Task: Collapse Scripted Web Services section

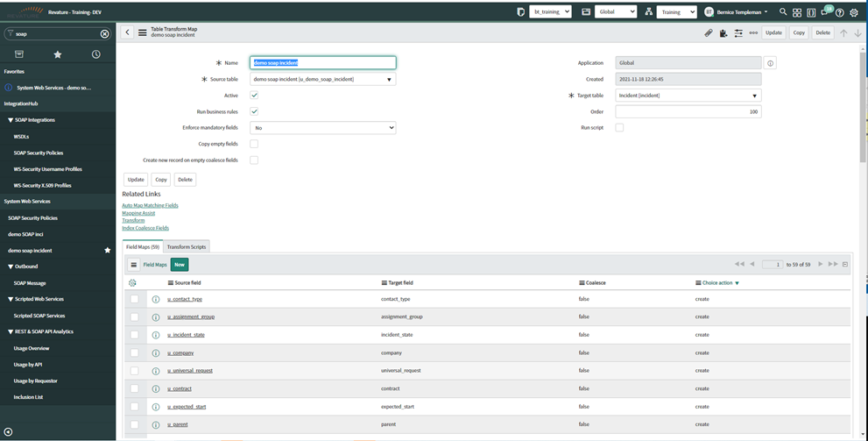Action: (35, 299)
